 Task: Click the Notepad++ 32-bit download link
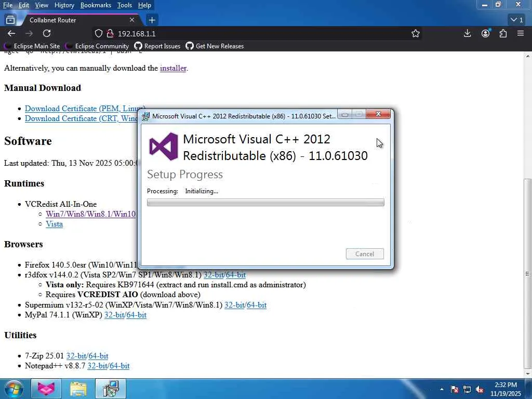[x=97, y=366]
